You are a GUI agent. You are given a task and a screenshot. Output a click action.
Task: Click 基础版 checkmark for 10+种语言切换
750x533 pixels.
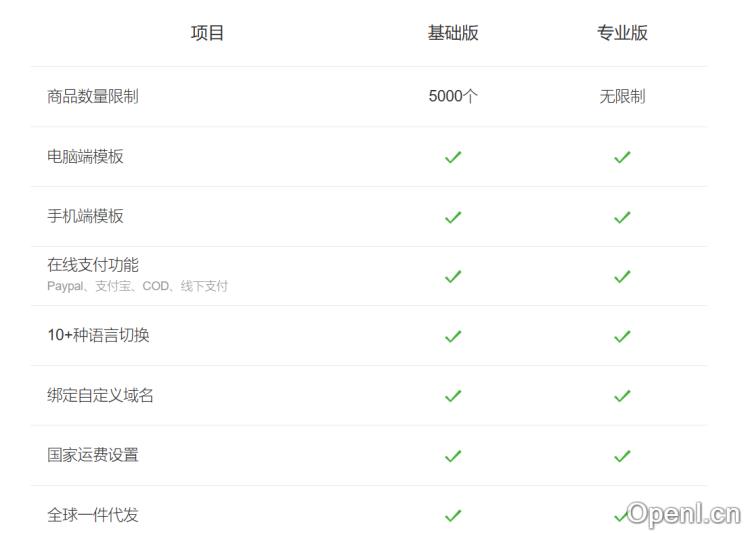453,336
